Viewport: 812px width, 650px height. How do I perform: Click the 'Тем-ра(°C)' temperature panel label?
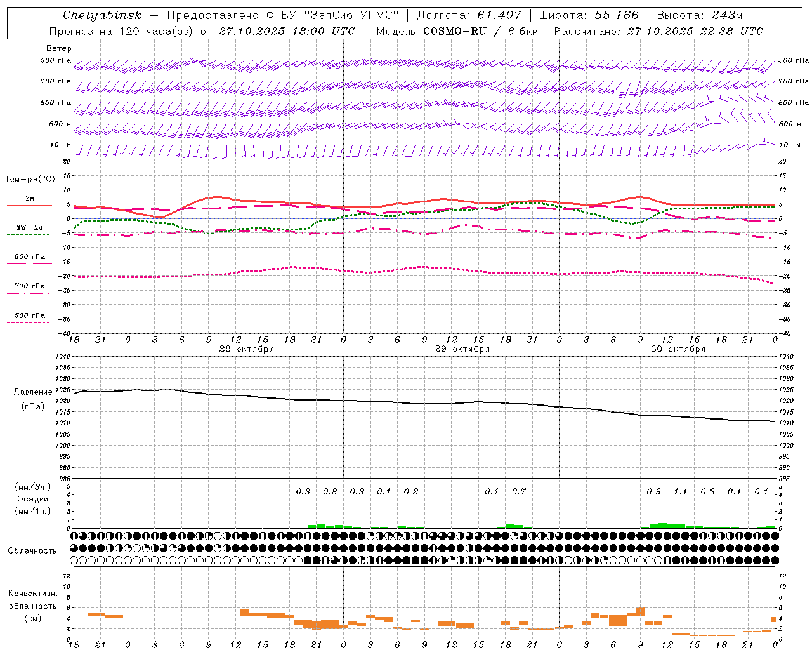pyautogui.click(x=30, y=180)
